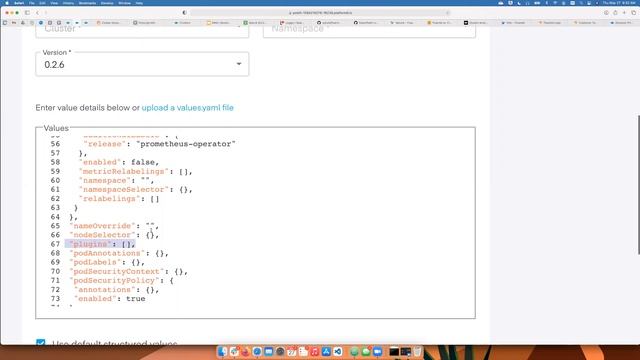640x360 pixels.
Task: Go back with Safari back arrow
Action: [x=37, y=13]
